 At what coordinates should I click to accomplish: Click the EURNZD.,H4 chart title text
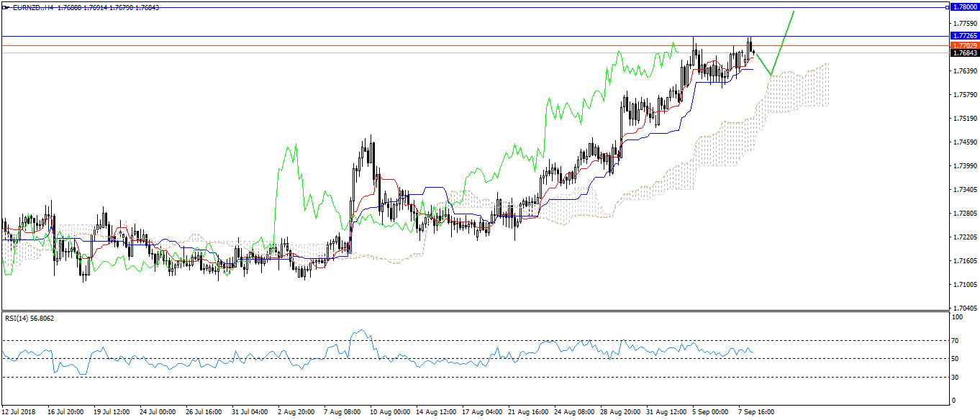pos(33,6)
